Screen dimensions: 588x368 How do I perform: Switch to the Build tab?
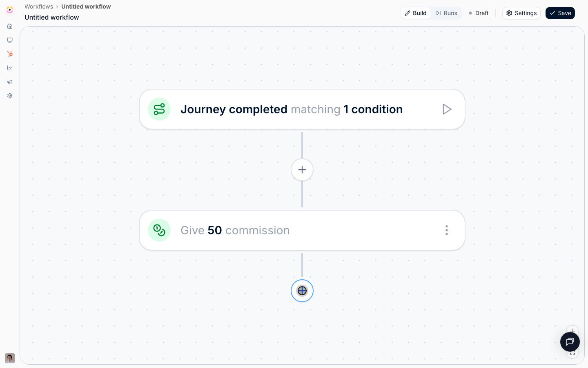[x=416, y=13]
